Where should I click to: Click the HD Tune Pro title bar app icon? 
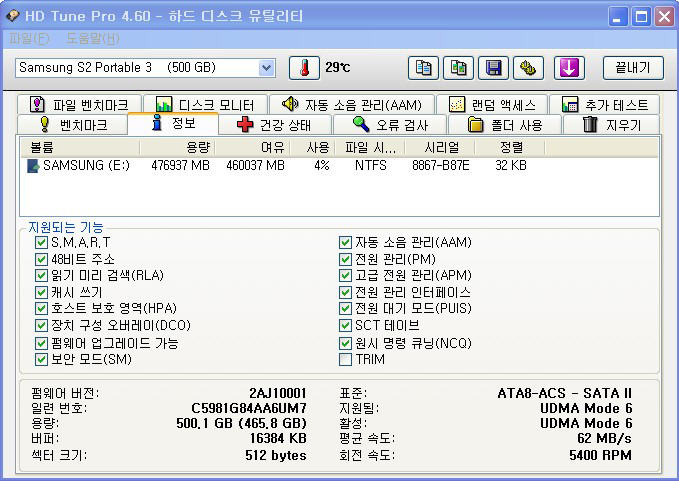[x=13, y=16]
